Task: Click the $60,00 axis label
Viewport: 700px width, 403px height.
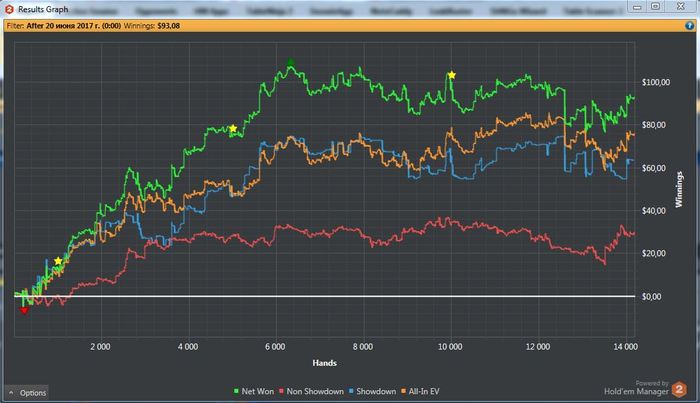Action: (x=654, y=168)
